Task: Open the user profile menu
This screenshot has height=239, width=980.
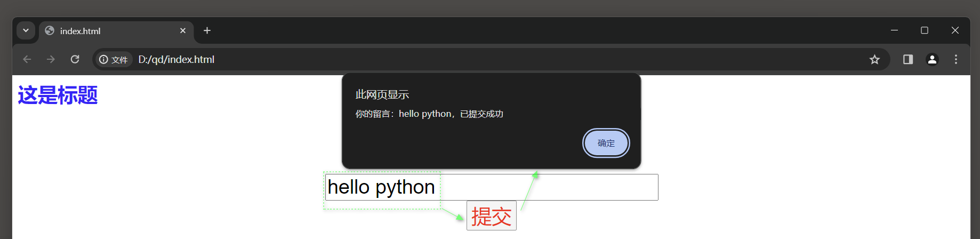Action: 932,59
